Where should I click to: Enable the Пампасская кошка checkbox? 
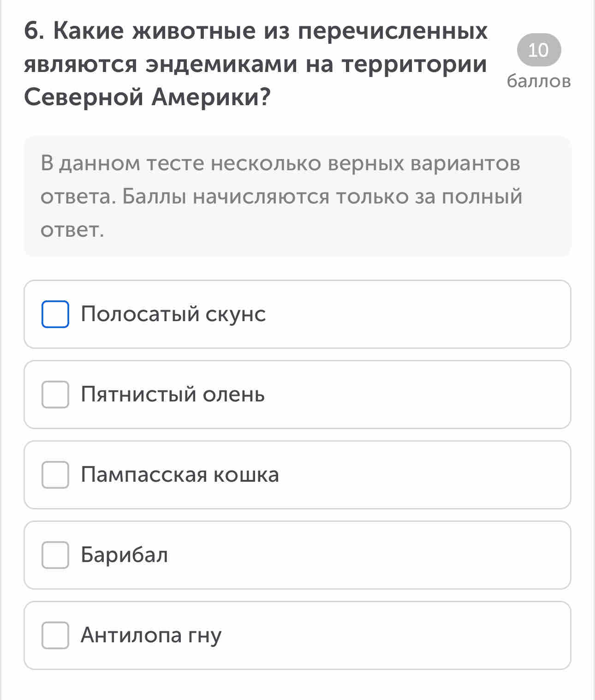click(x=55, y=475)
